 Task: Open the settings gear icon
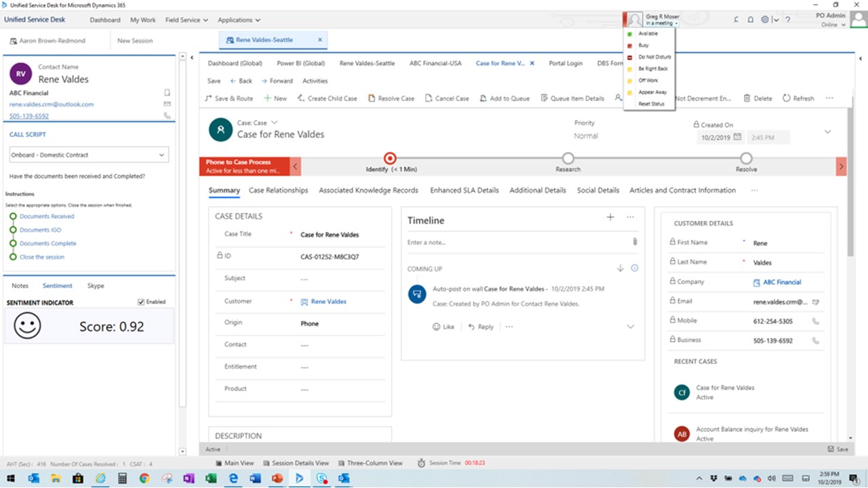[765, 20]
